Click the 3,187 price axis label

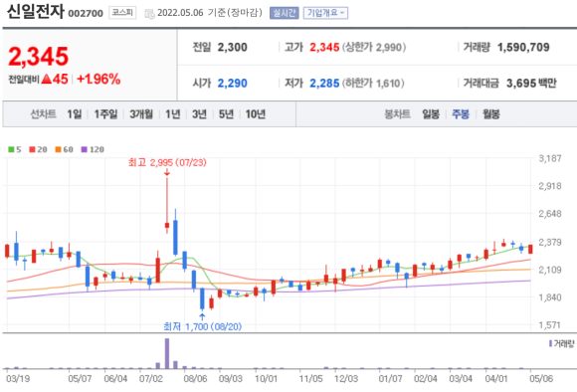(550, 158)
